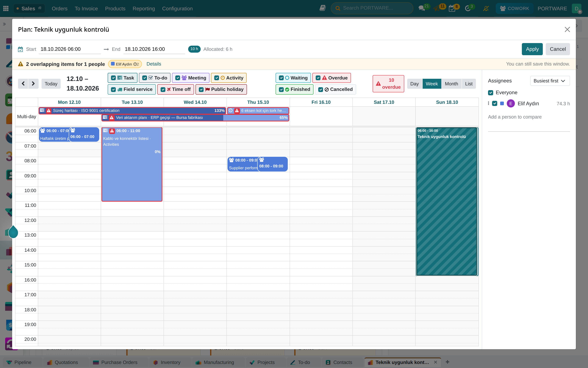Open the knowledge book icon in navbar
This screenshot has height=368, width=588.
click(322, 8)
